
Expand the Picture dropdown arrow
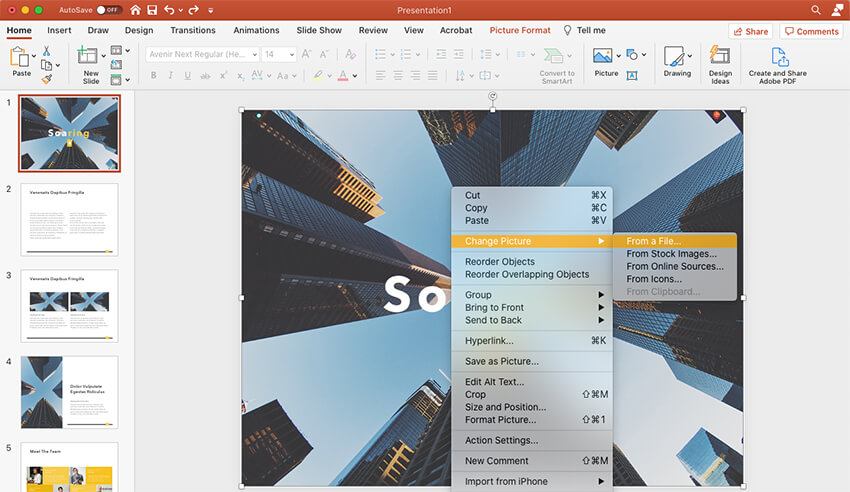(x=618, y=56)
